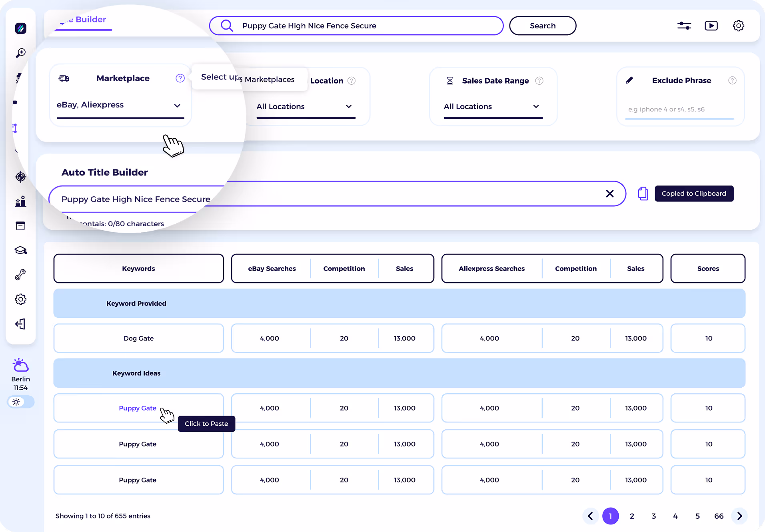
Task: Open the crosshair target tool in the sidebar
Action: click(21, 177)
